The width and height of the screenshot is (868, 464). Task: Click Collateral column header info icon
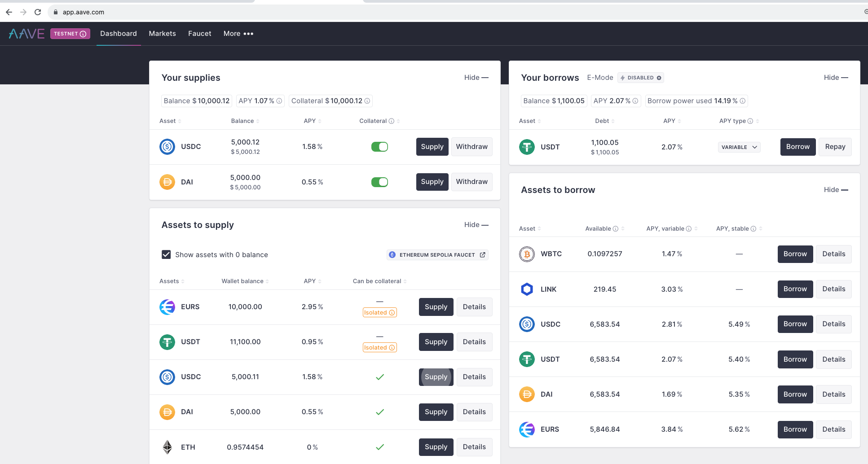[392, 121]
